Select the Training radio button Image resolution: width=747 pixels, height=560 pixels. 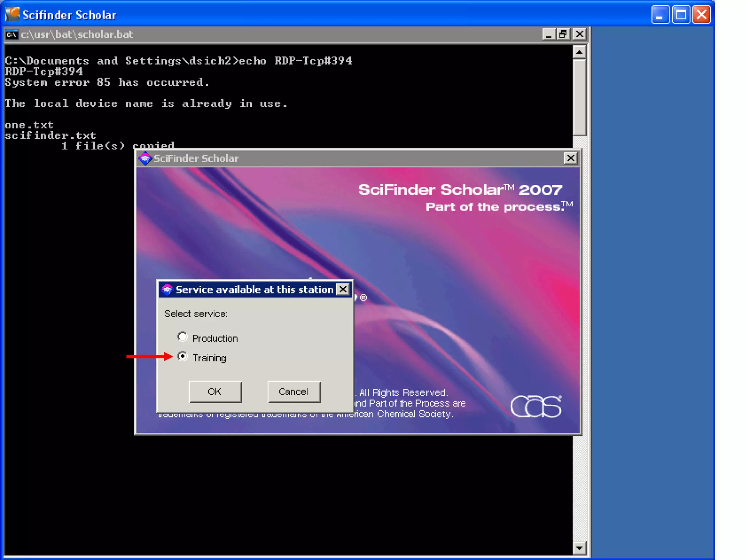tap(182, 356)
